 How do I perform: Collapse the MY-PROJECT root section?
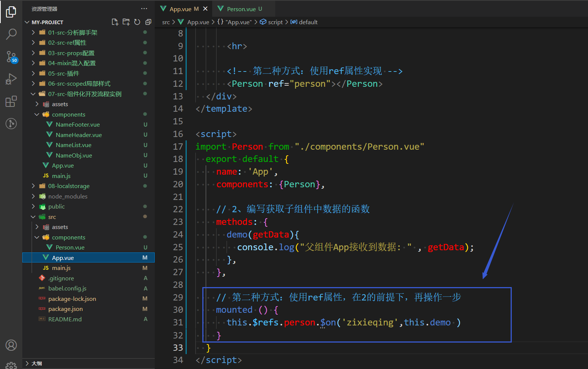[x=89, y=22]
